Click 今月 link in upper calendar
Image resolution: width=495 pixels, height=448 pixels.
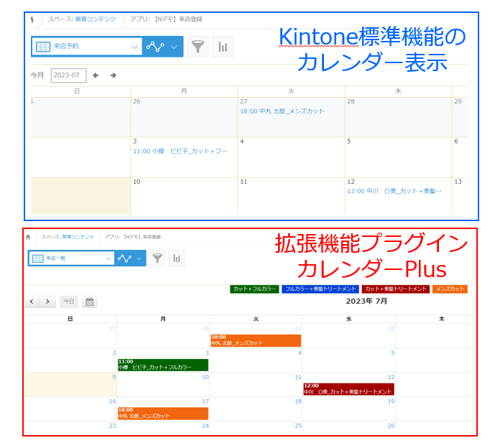pyautogui.click(x=37, y=75)
